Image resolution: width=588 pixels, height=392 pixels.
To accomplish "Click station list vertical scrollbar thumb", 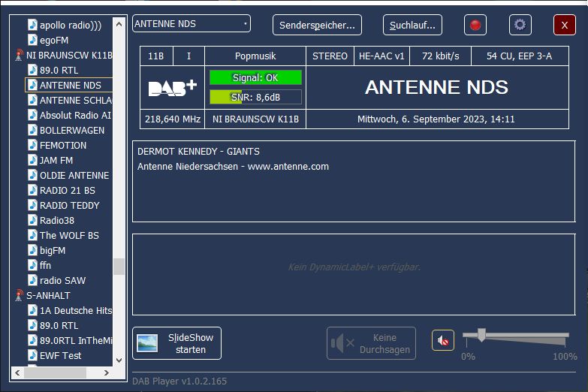I will click(x=119, y=267).
